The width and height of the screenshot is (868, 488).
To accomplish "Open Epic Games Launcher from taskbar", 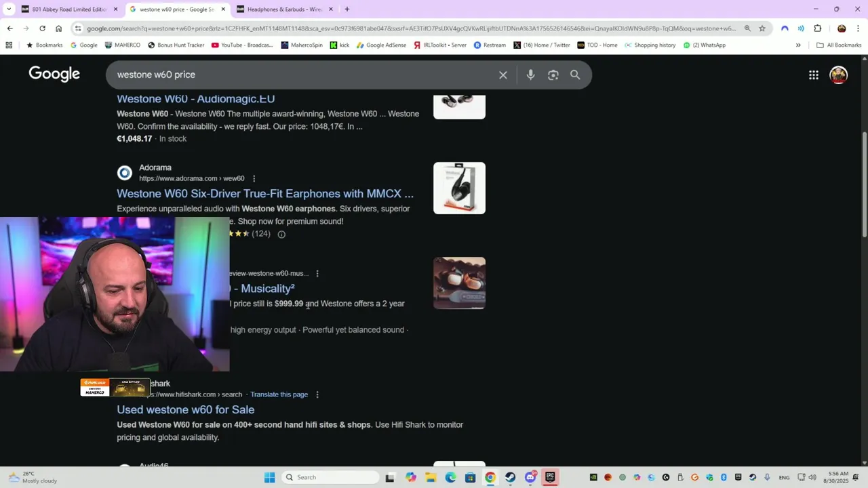I will (x=550, y=477).
